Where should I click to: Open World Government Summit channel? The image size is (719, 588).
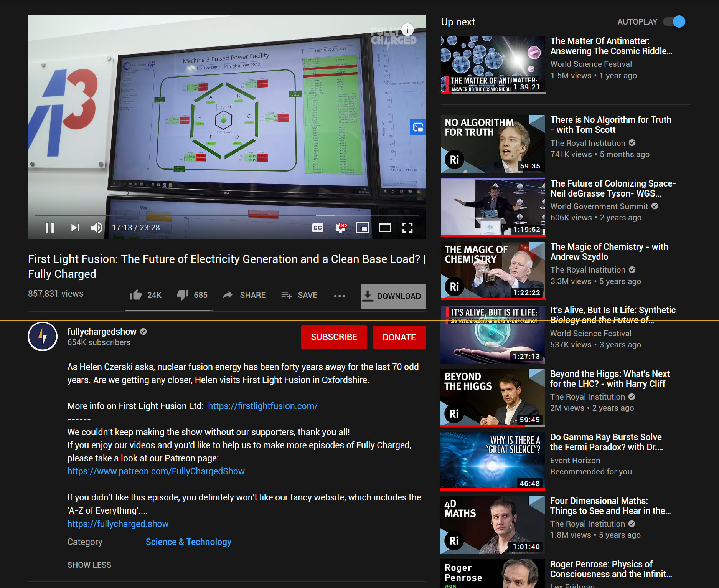(x=599, y=206)
